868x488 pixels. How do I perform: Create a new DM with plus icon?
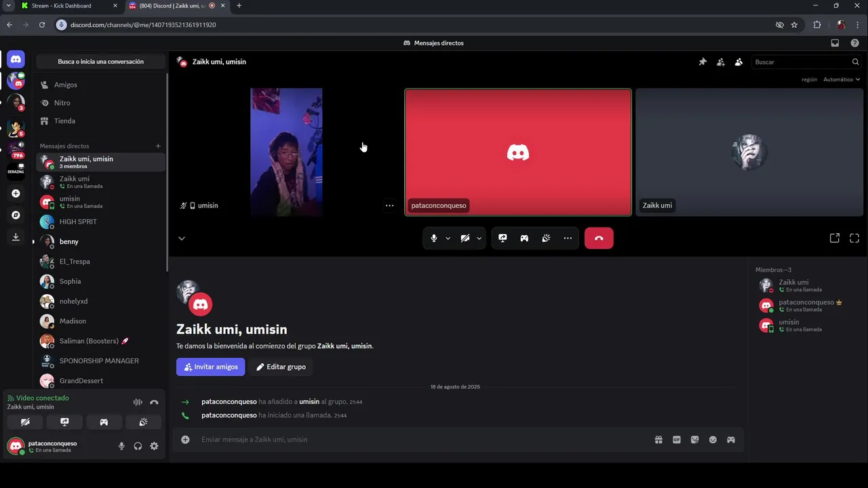click(158, 146)
